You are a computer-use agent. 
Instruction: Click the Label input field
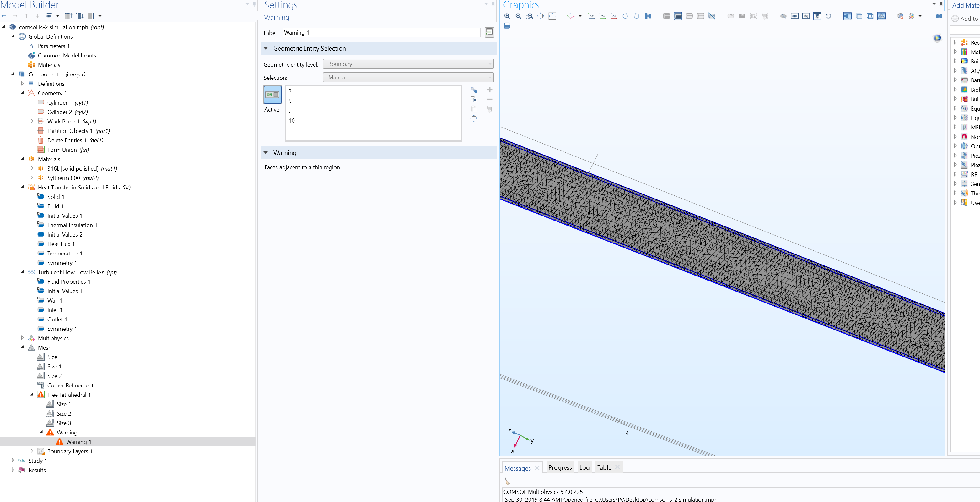381,32
